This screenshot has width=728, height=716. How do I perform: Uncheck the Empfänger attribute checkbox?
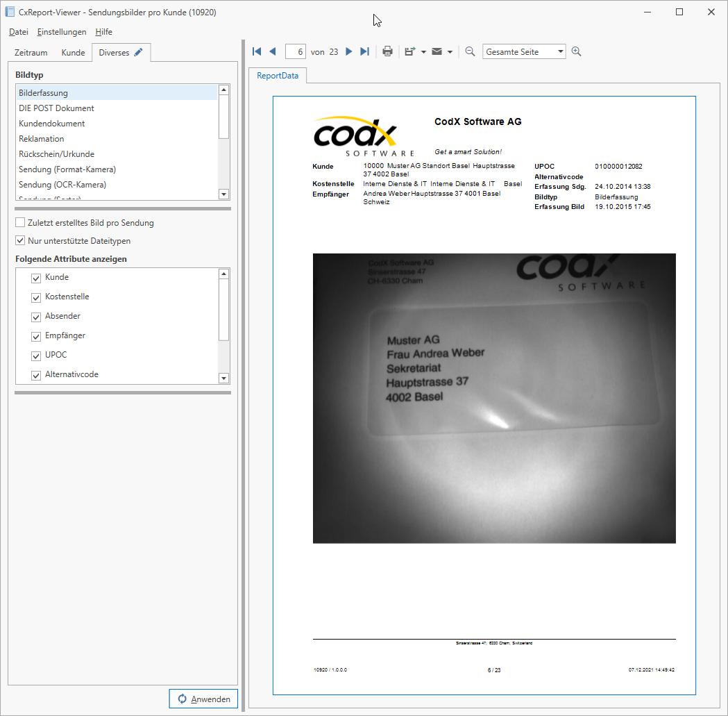36,336
